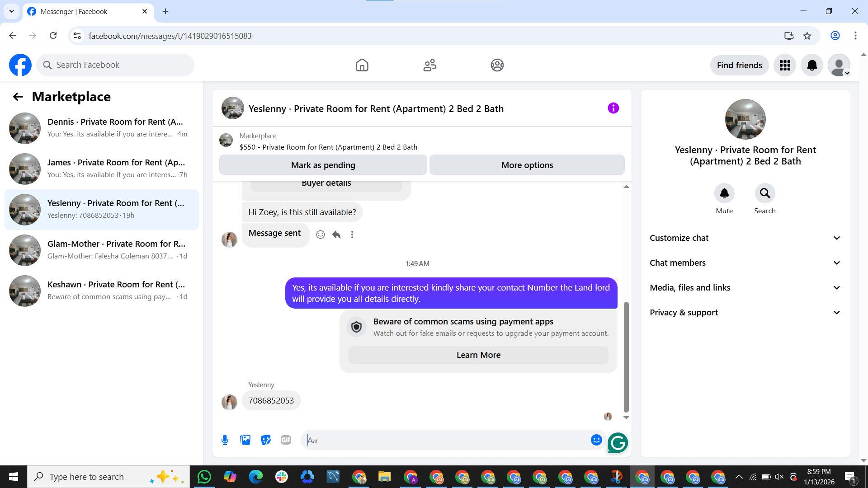Open the GIF picker icon
This screenshot has width=868, height=488.
pos(286,440)
